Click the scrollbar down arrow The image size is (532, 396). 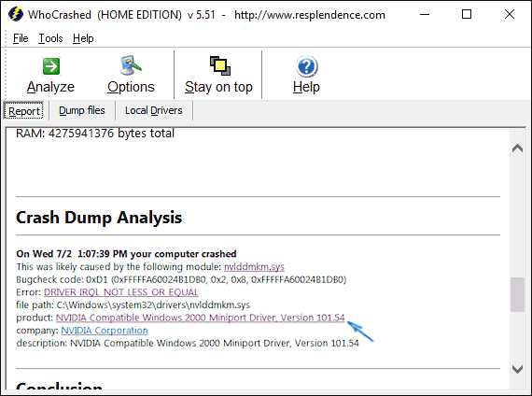click(x=517, y=369)
